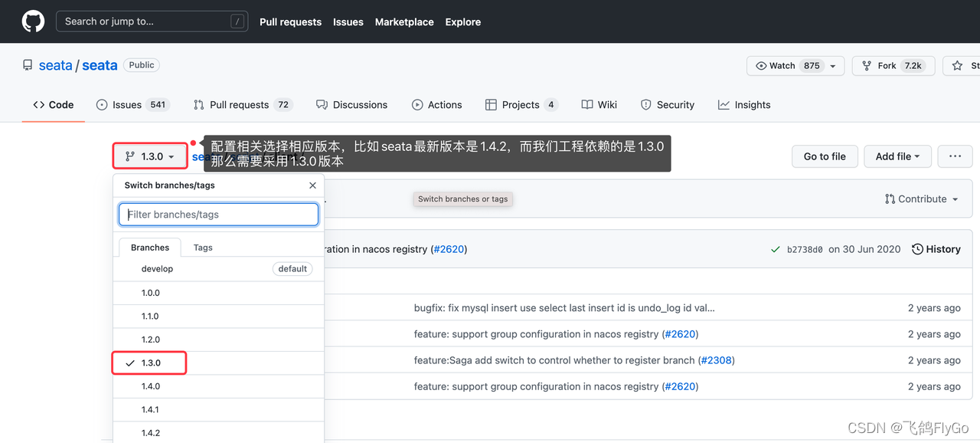Image resolution: width=980 pixels, height=443 pixels.
Task: Switch to the Tags tab in branch dialog
Action: coord(202,247)
